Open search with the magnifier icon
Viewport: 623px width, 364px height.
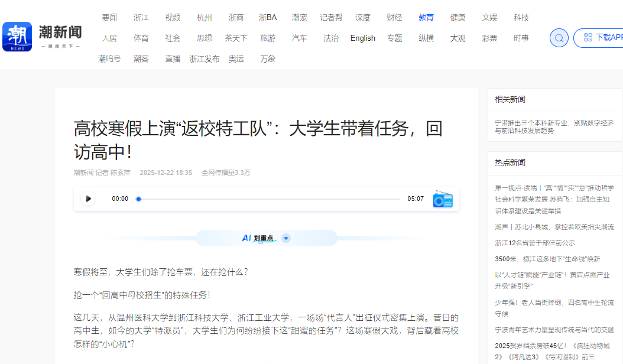tap(559, 38)
